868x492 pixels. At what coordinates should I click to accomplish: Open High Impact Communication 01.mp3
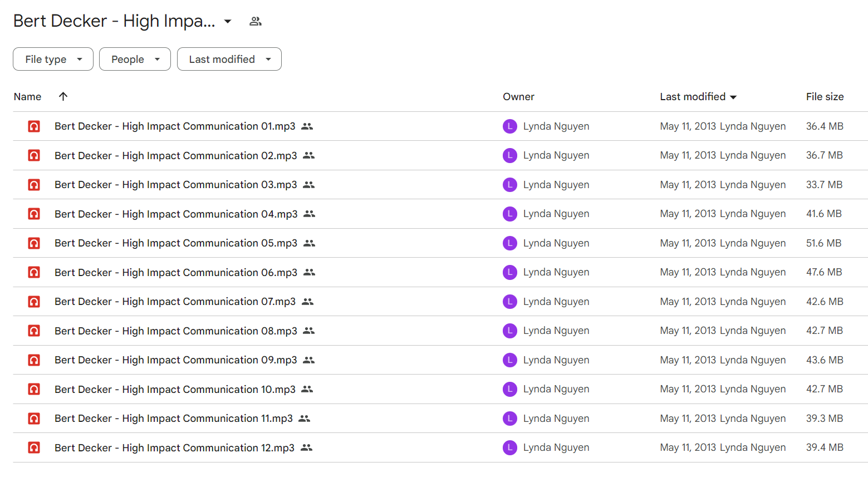[x=175, y=126]
